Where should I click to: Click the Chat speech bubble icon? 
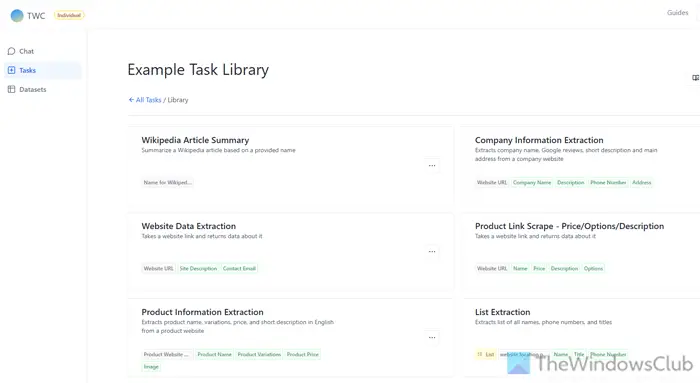point(12,51)
